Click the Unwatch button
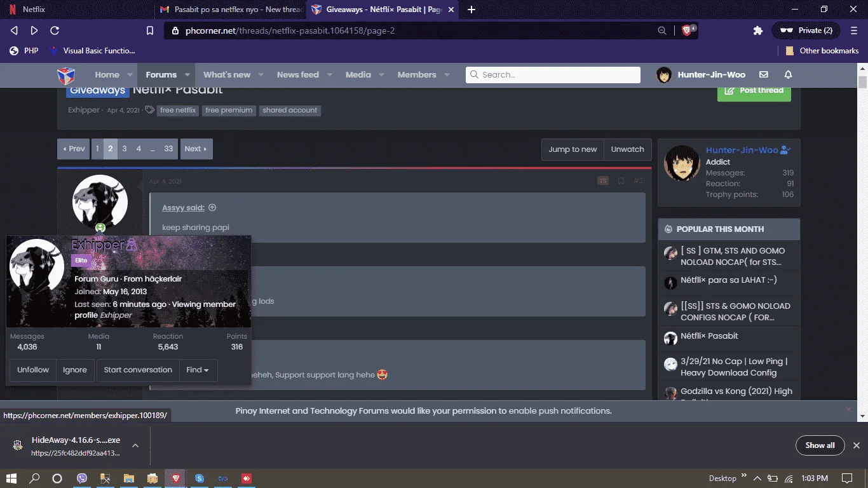The height and width of the screenshot is (488, 868). pyautogui.click(x=628, y=149)
